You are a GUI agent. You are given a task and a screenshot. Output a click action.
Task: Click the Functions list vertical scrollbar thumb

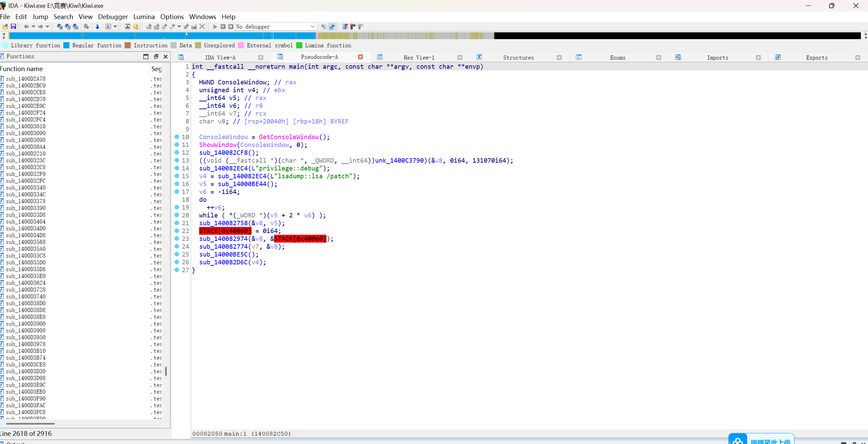click(166, 371)
